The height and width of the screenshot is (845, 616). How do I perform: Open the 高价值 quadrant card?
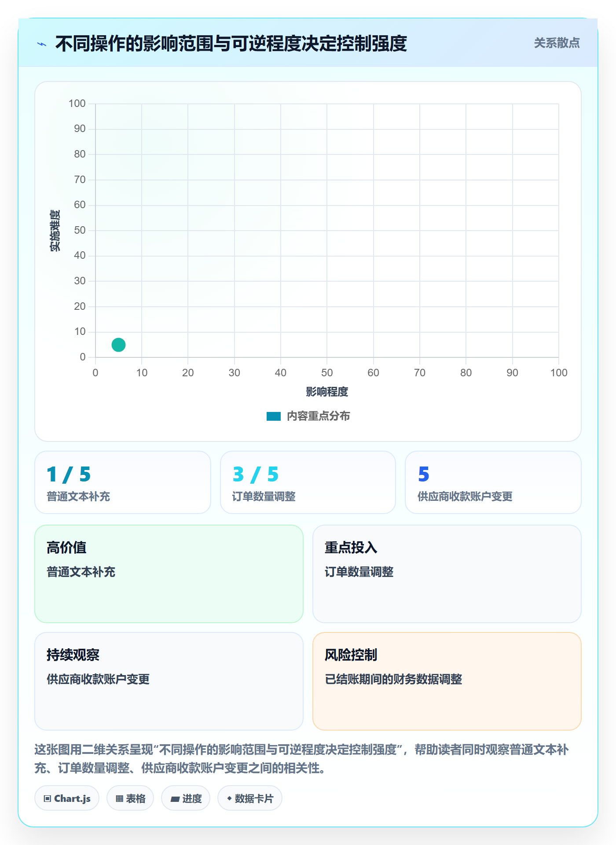(169, 574)
